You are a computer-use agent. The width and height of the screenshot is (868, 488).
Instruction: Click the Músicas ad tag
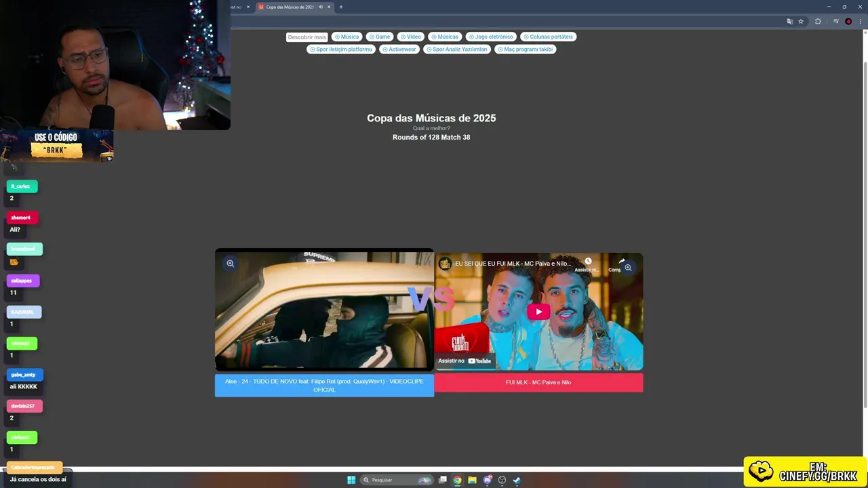444,37
